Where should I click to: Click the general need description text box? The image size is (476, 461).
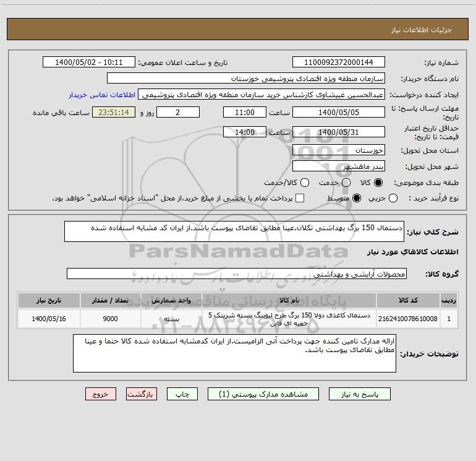pos(234,231)
